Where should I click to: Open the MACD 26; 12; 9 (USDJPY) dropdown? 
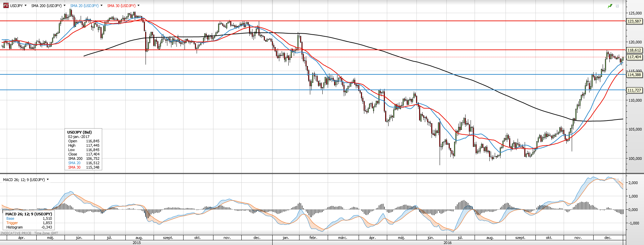click(48, 180)
